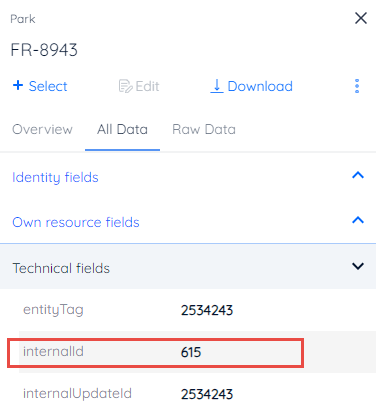Expand the Technical fields chevron
This screenshot has width=376, height=409.
tap(358, 266)
